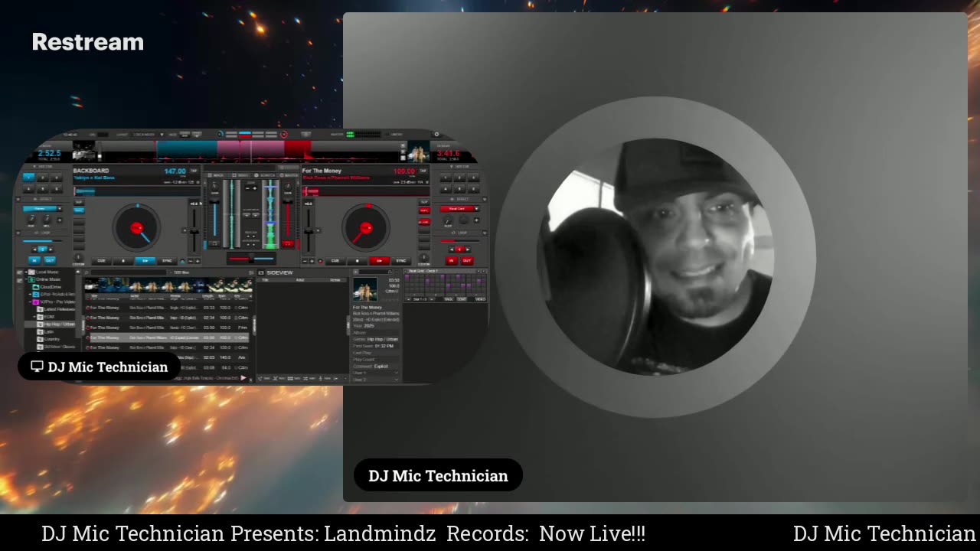
Task: Sort track list by Bpm column
Action: (x=222, y=296)
